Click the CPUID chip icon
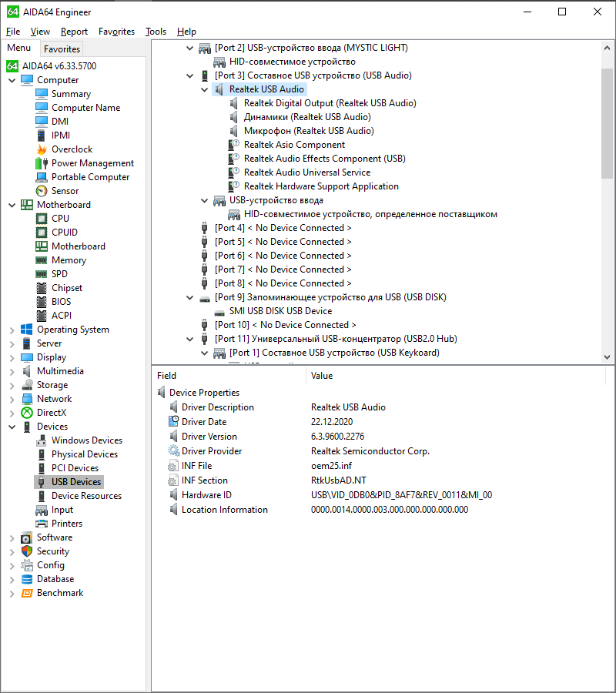Screen dimensions: 616x693 (x=42, y=233)
